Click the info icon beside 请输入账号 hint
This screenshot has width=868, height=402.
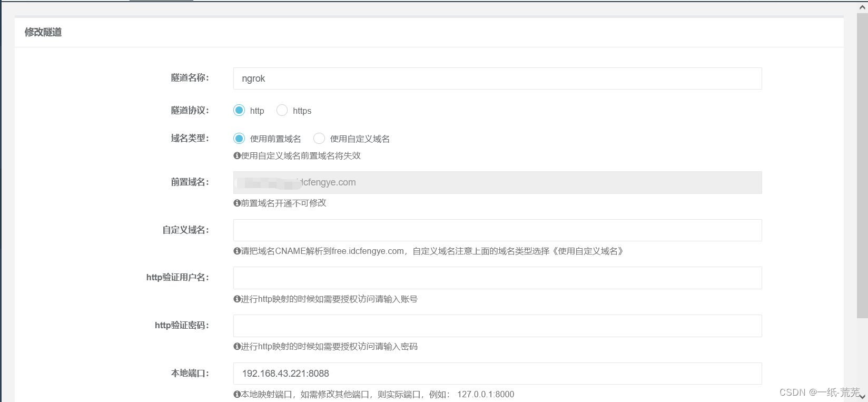pyautogui.click(x=237, y=299)
